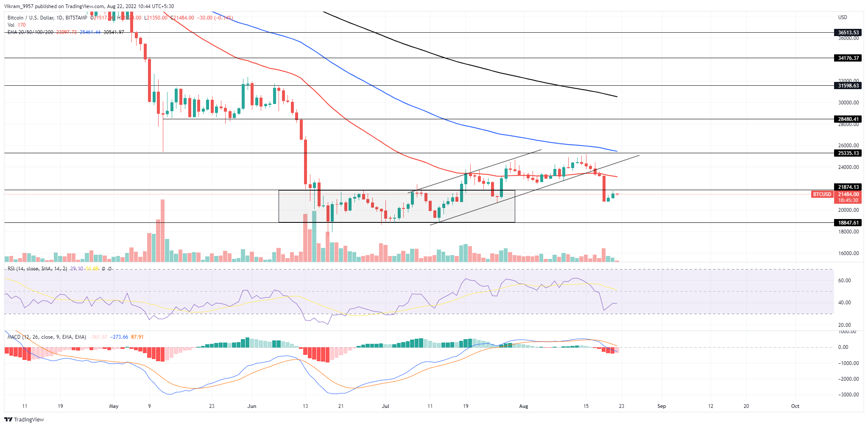Click the Jul label on the time axis

coord(386,406)
